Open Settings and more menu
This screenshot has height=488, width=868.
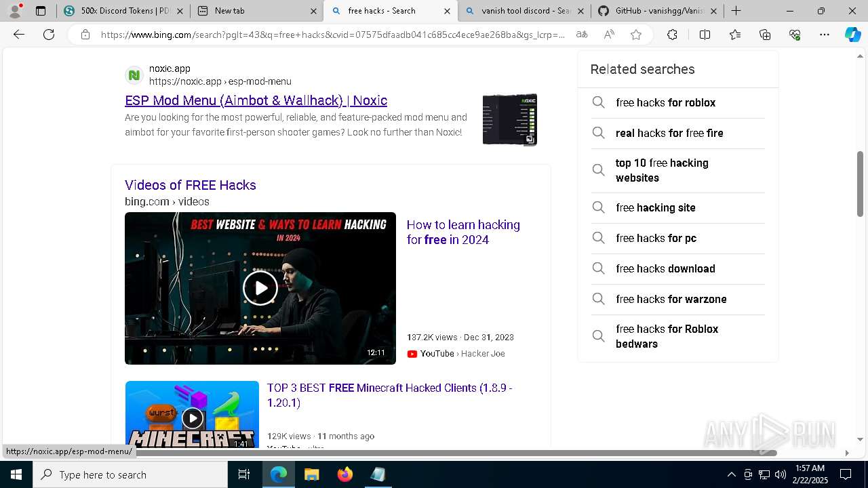[825, 35]
